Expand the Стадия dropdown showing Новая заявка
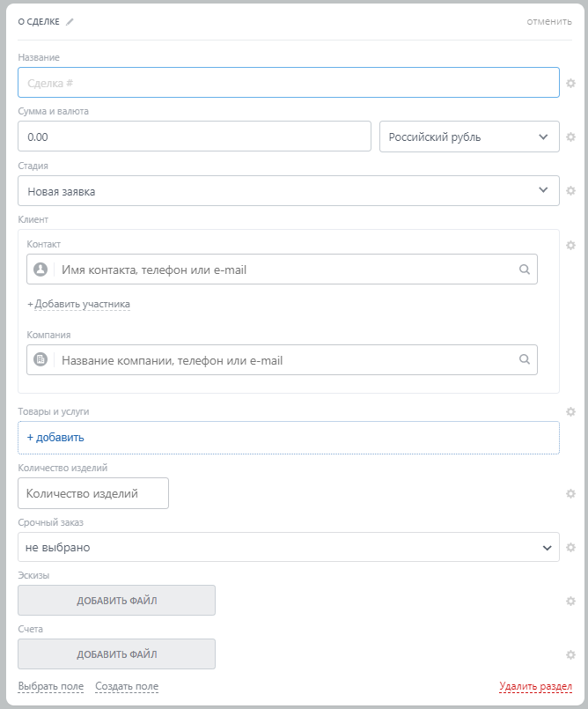588x709 pixels. coord(288,190)
